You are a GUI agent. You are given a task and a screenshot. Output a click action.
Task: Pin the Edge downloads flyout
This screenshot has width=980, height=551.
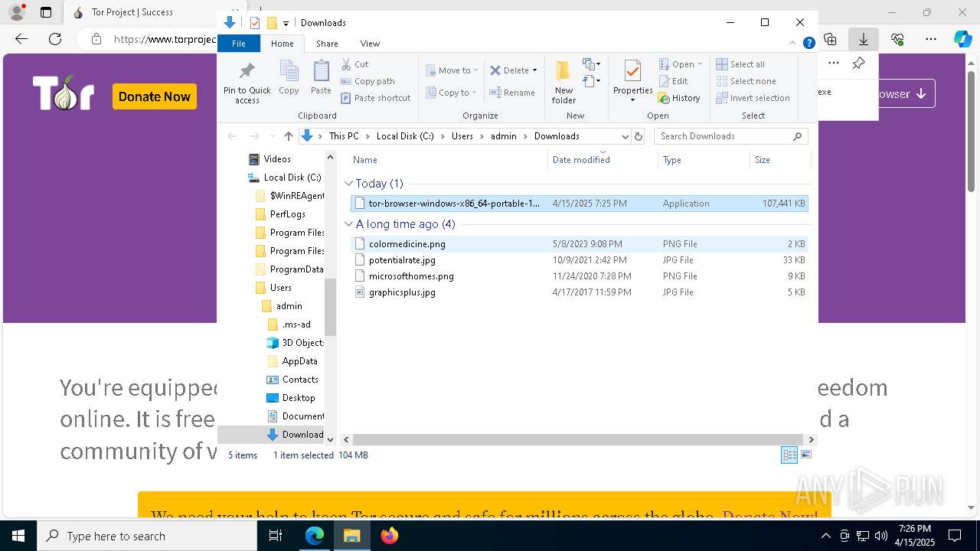coord(859,64)
